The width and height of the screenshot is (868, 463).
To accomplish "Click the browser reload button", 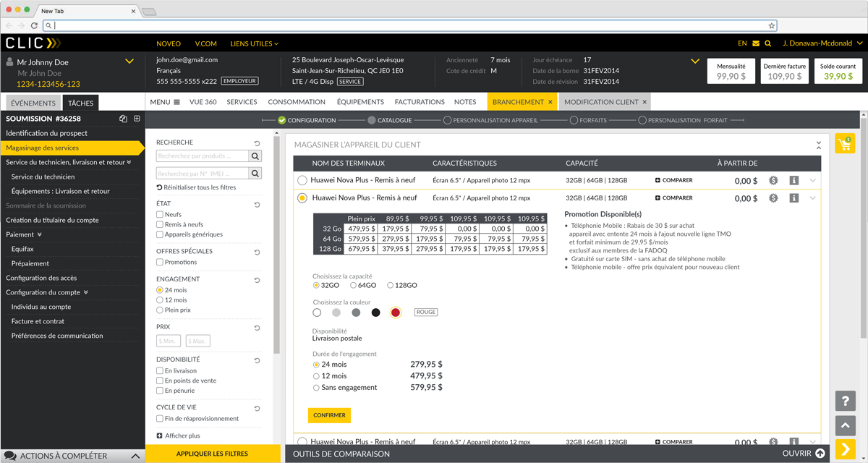I will (34, 25).
